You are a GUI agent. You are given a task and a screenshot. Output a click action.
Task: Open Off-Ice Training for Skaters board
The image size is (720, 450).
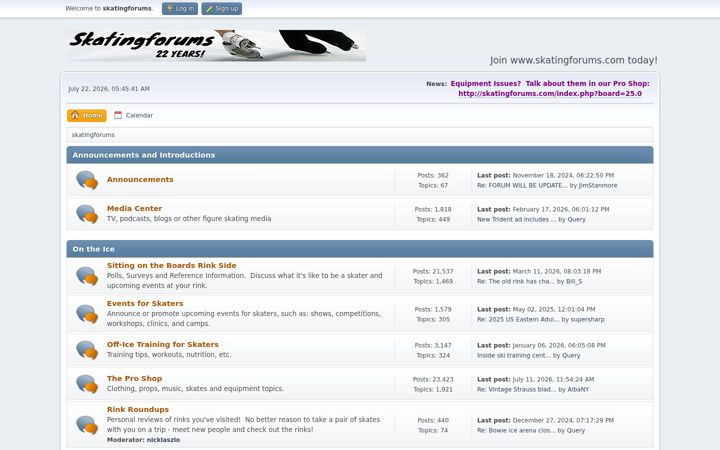(x=163, y=344)
